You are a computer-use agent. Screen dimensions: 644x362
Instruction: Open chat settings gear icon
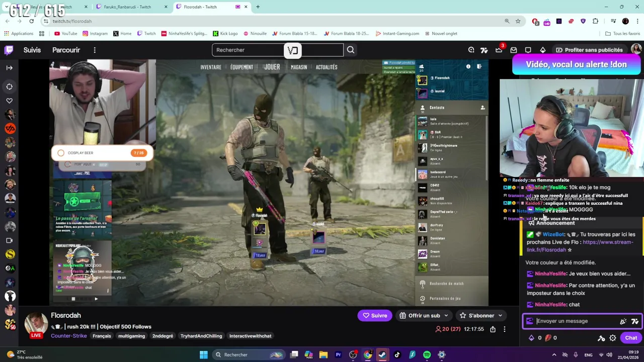[x=613, y=338]
